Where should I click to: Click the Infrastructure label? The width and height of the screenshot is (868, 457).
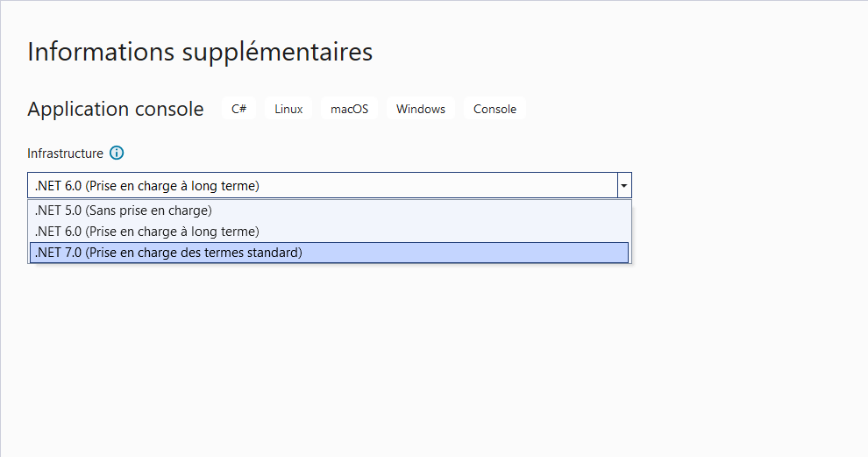tap(65, 154)
